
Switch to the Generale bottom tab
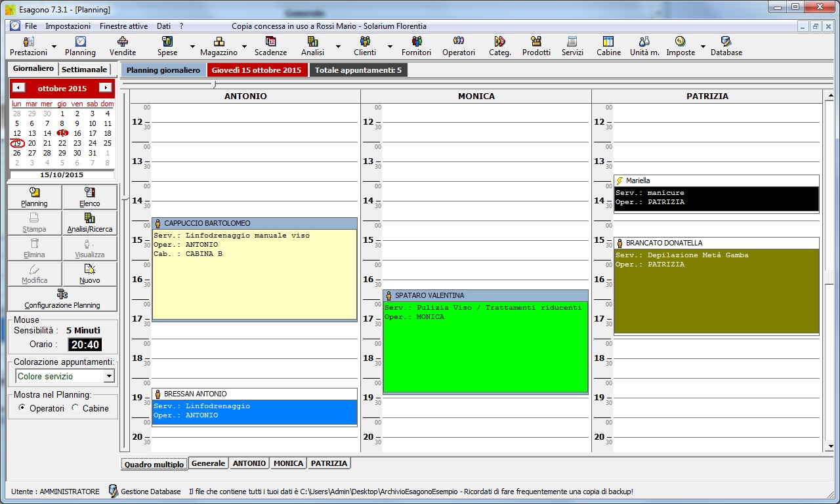tap(209, 463)
